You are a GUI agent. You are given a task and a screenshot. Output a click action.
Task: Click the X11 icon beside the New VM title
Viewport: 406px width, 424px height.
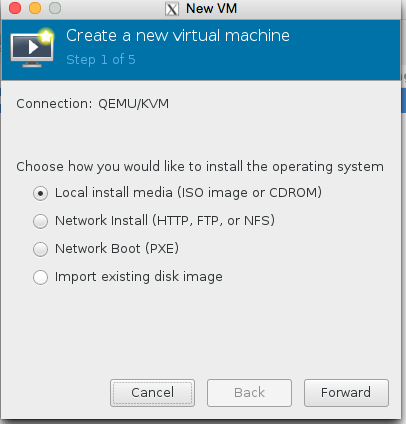pos(172,9)
